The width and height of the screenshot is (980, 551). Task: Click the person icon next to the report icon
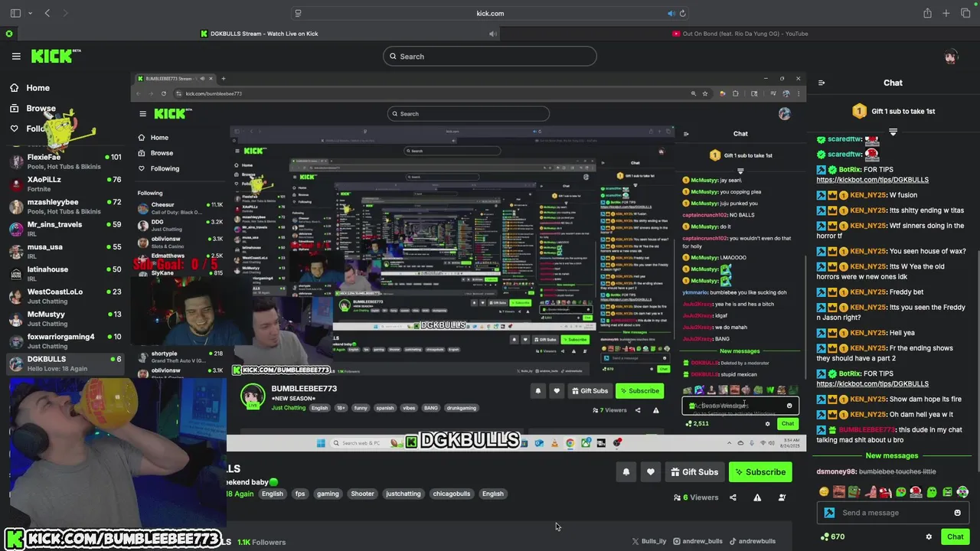pos(782,497)
